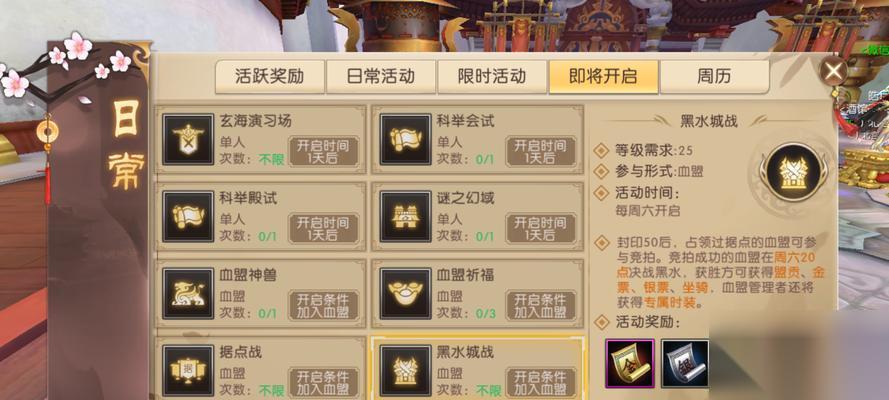View the gold ticket 金 reward item

point(630,364)
